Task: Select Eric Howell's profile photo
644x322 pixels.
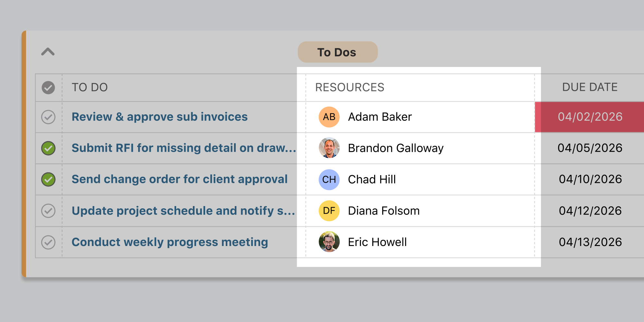Action: tap(328, 242)
